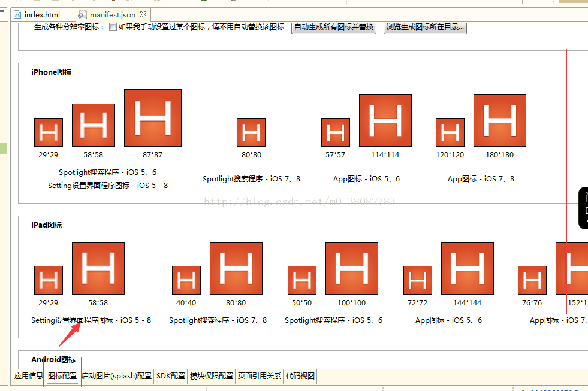Click the manifest.json file icon in tab

coord(82,14)
